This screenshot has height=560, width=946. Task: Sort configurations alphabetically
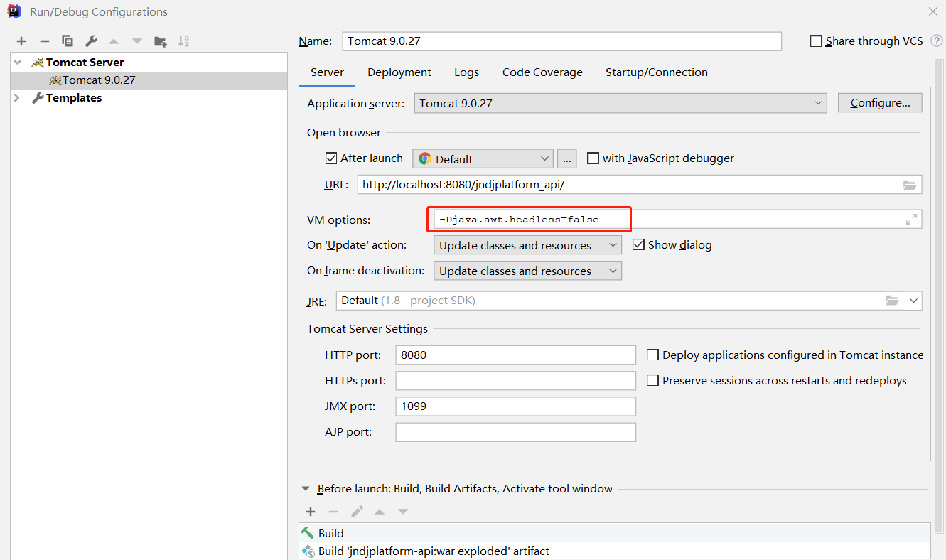183,41
